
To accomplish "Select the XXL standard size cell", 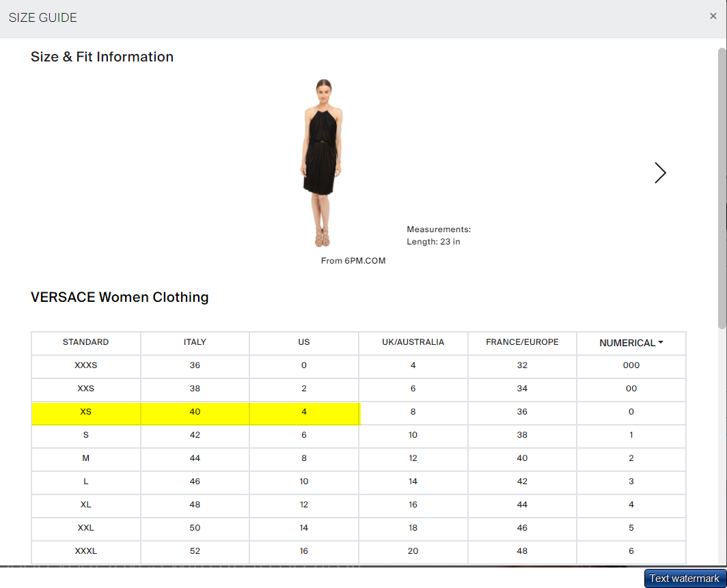I will [86, 528].
